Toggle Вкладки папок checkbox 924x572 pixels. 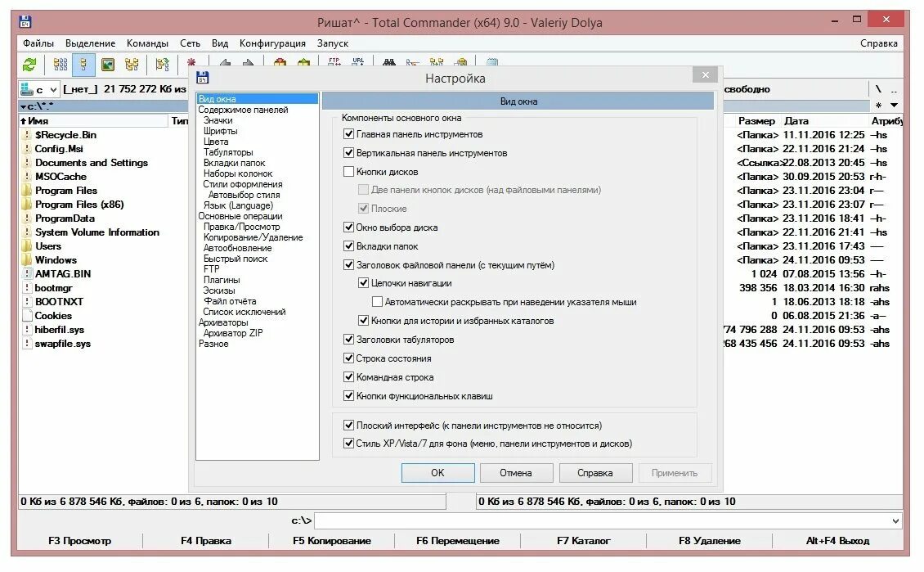[x=348, y=245]
